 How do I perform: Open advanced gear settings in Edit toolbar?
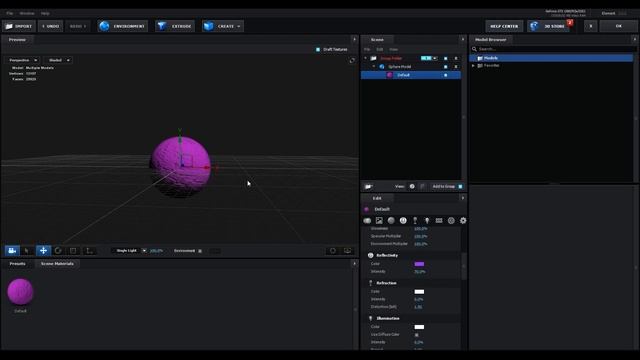point(463,220)
